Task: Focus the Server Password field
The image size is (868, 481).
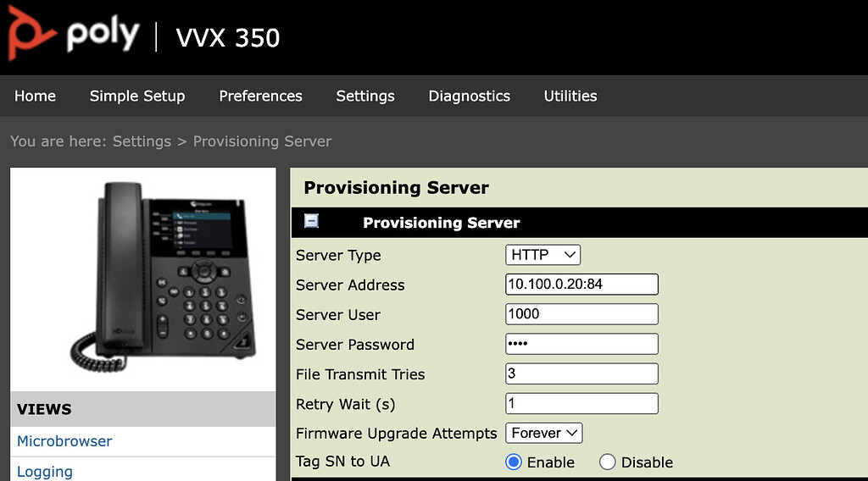Action: tap(581, 344)
